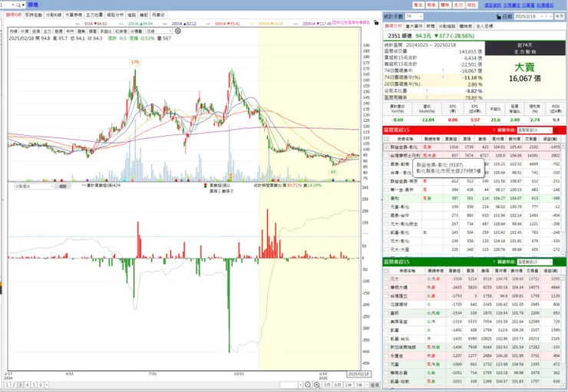Open the 統計天數 74 dropdown
Viewport: 568px width, 392px height.
(x=414, y=17)
